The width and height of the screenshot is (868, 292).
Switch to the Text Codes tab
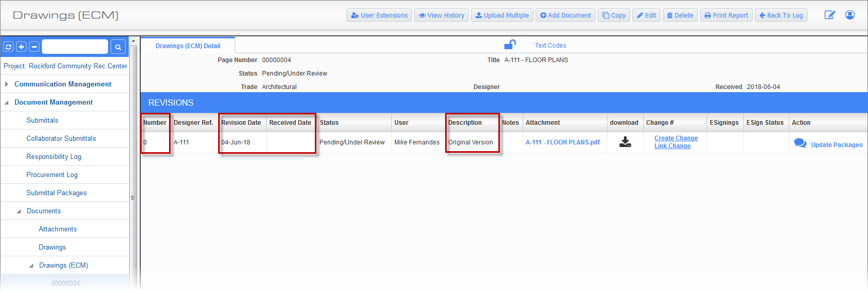click(x=551, y=46)
